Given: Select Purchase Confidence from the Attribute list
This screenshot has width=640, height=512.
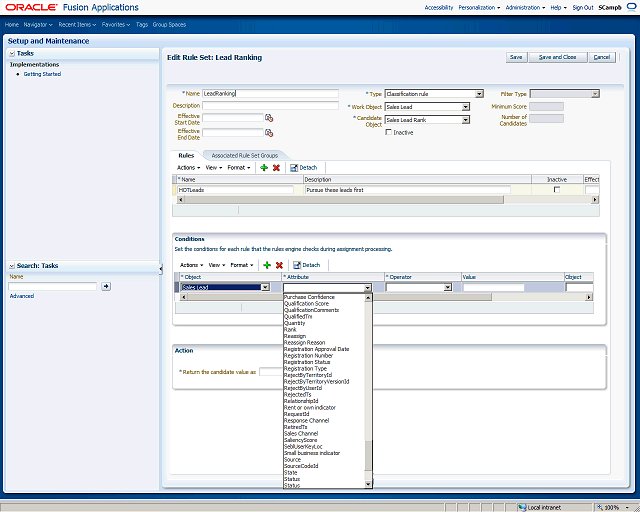Looking at the screenshot, I should click(x=309, y=297).
